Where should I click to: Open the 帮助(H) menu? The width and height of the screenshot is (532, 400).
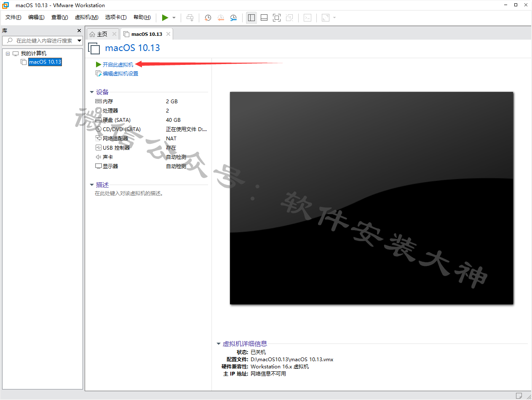click(142, 17)
